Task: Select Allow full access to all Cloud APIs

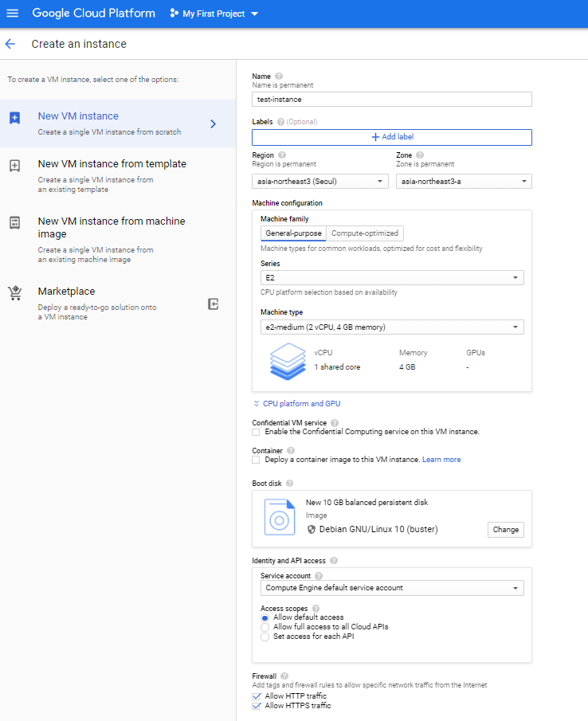Action: pos(265,627)
